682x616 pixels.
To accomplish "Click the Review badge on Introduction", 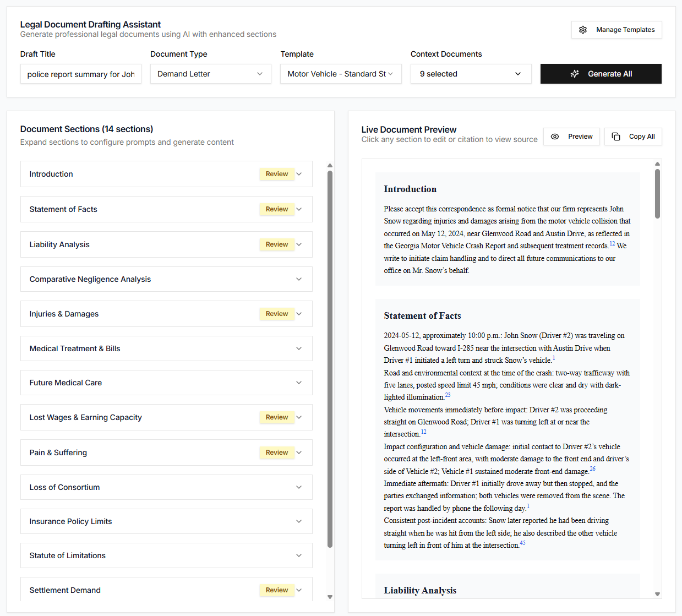I will pyautogui.click(x=276, y=174).
